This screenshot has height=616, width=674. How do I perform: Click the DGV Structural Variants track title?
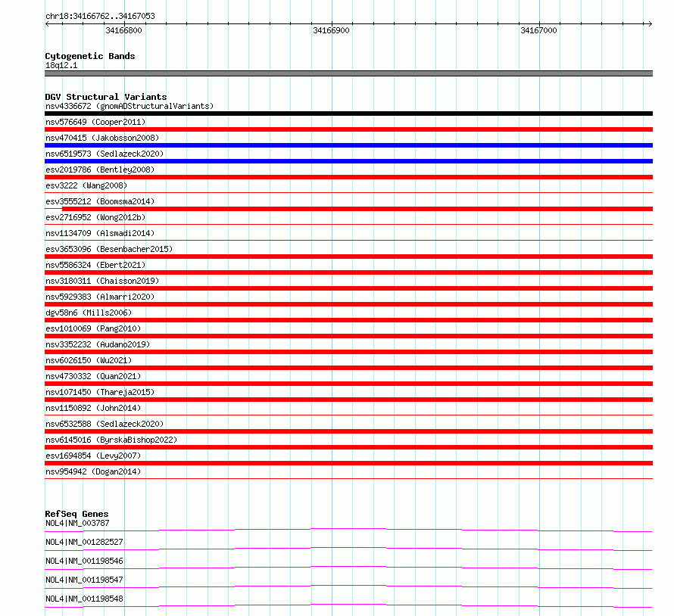[106, 97]
